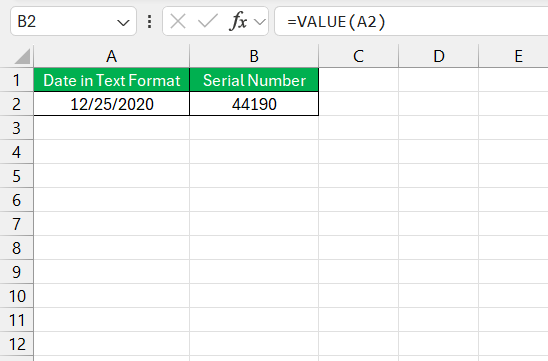The width and height of the screenshot is (548, 361).
Task: Select row 6 header
Action: (16, 200)
